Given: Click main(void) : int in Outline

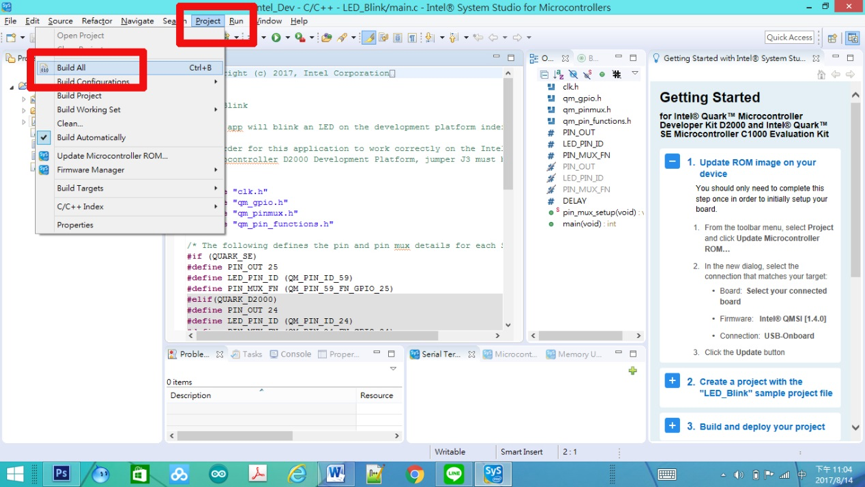Looking at the screenshot, I should tap(589, 224).
